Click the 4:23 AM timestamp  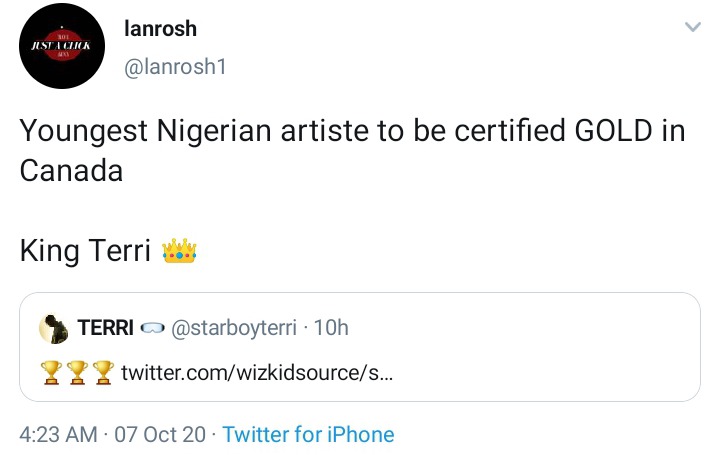[x=58, y=434]
